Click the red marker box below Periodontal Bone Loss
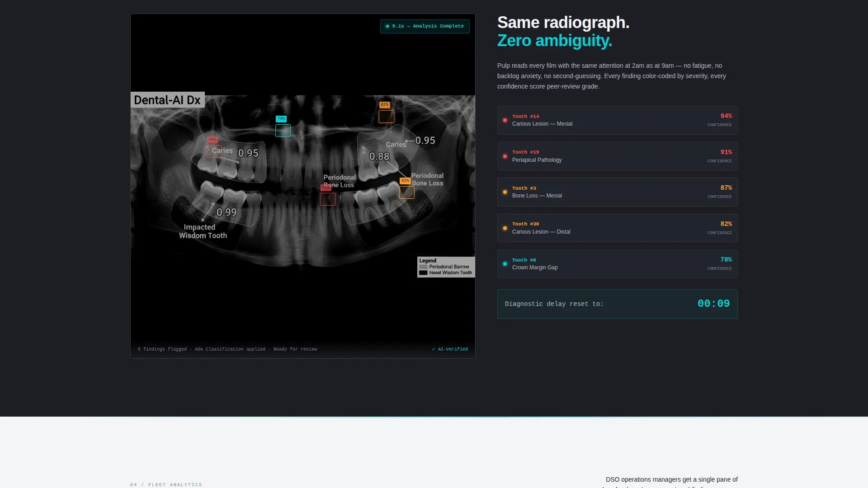The height and width of the screenshot is (488, 868). click(x=328, y=199)
